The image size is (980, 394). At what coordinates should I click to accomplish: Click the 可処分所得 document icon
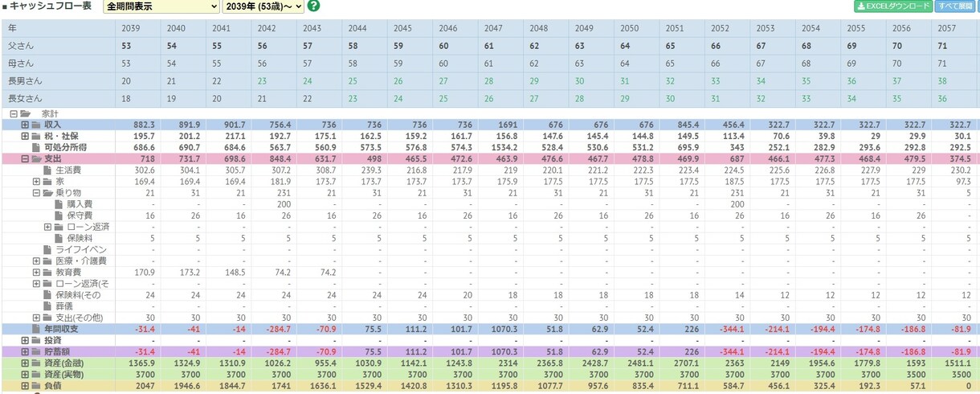(x=36, y=148)
